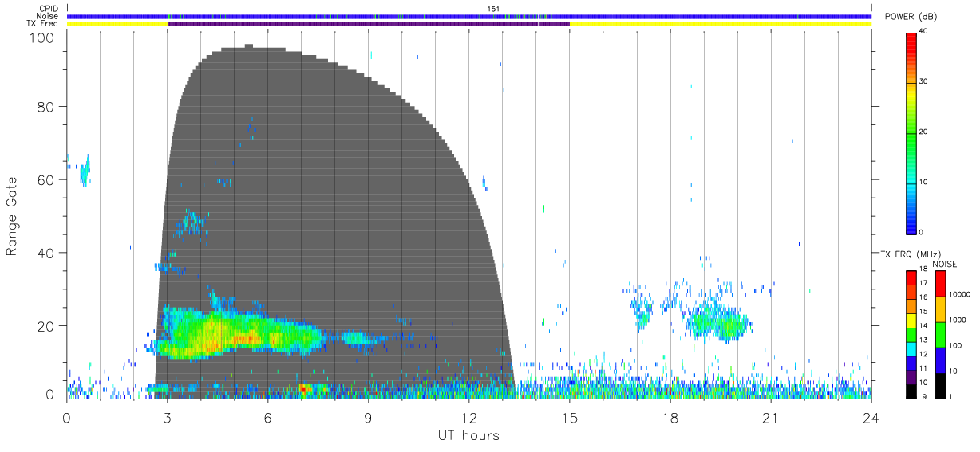Click the x-axis tick label '21'

771,418
